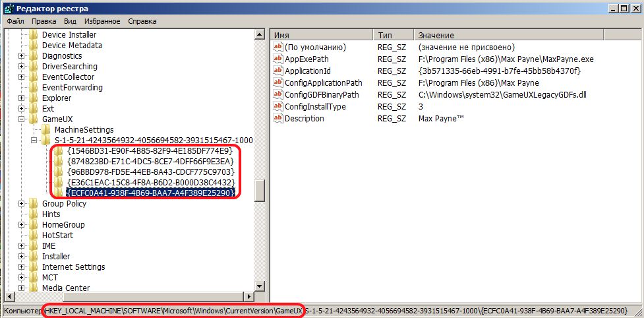Click folder icon of {96BBD978-FD5E-44EB-8A43-CDCF775C9703}
The height and width of the screenshot is (318, 644).
tap(59, 172)
